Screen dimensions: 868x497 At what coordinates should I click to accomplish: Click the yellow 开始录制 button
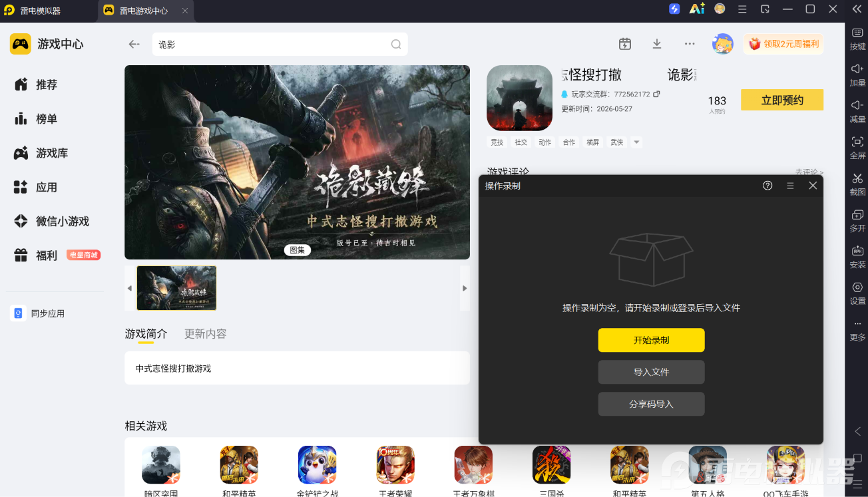[651, 340]
